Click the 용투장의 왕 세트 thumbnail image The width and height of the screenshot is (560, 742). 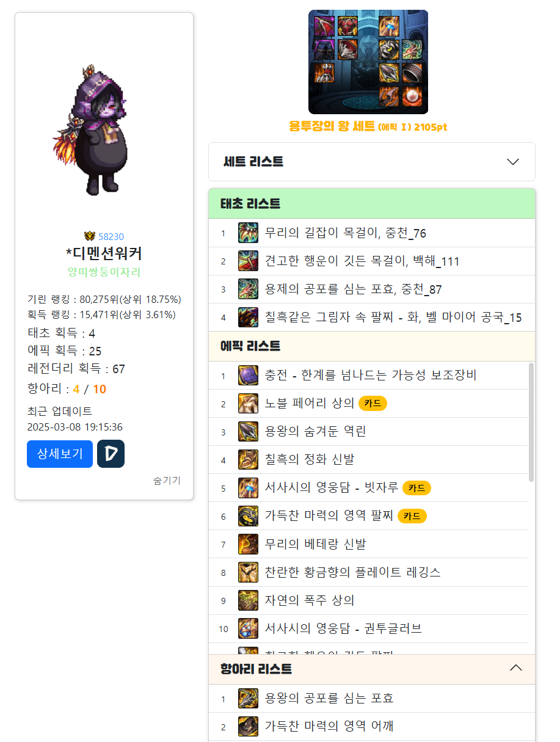pos(368,62)
